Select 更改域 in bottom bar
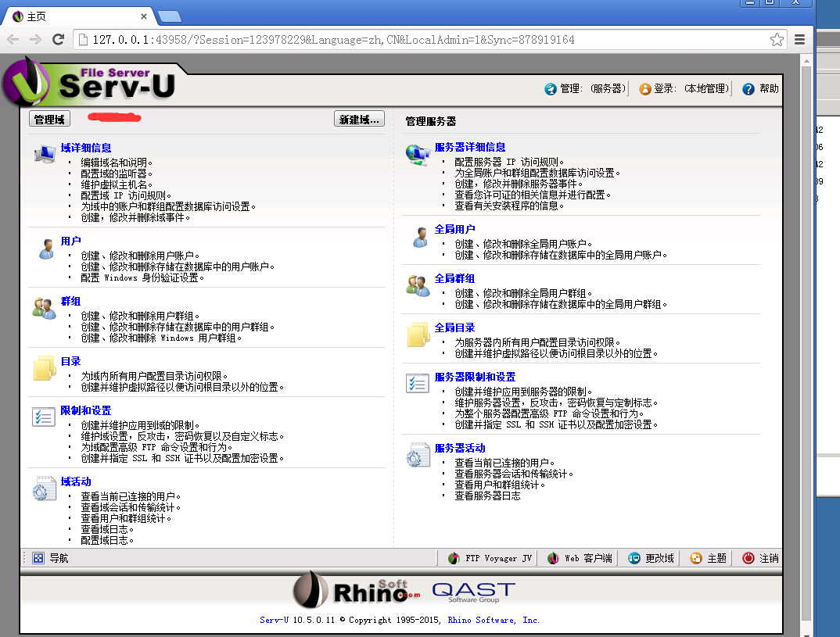Image resolution: width=840 pixels, height=637 pixels. click(651, 558)
